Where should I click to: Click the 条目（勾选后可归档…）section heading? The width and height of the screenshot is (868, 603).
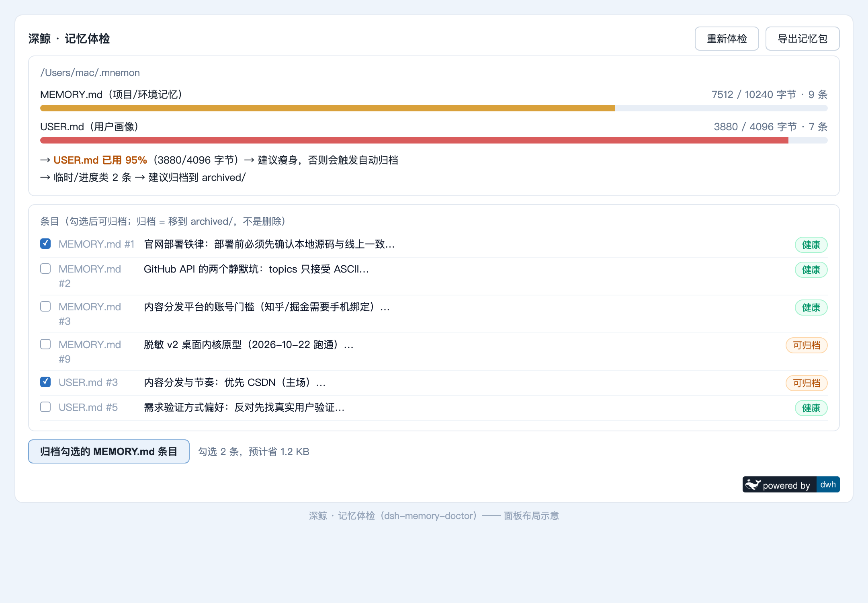pyautogui.click(x=163, y=221)
